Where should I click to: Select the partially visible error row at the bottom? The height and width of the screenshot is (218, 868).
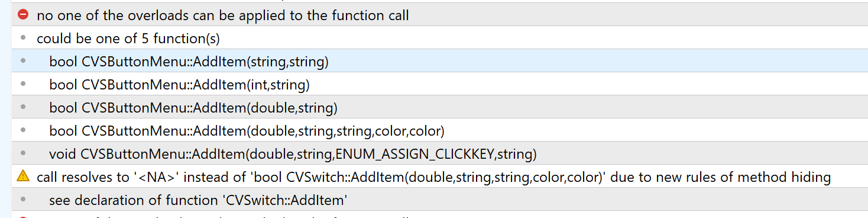[x=440, y=215]
